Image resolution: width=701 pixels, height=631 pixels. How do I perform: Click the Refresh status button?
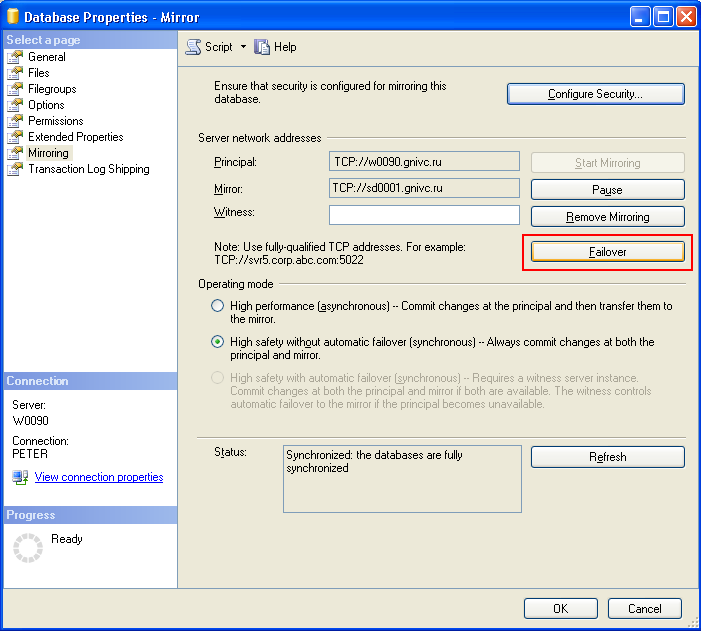pyautogui.click(x=608, y=457)
